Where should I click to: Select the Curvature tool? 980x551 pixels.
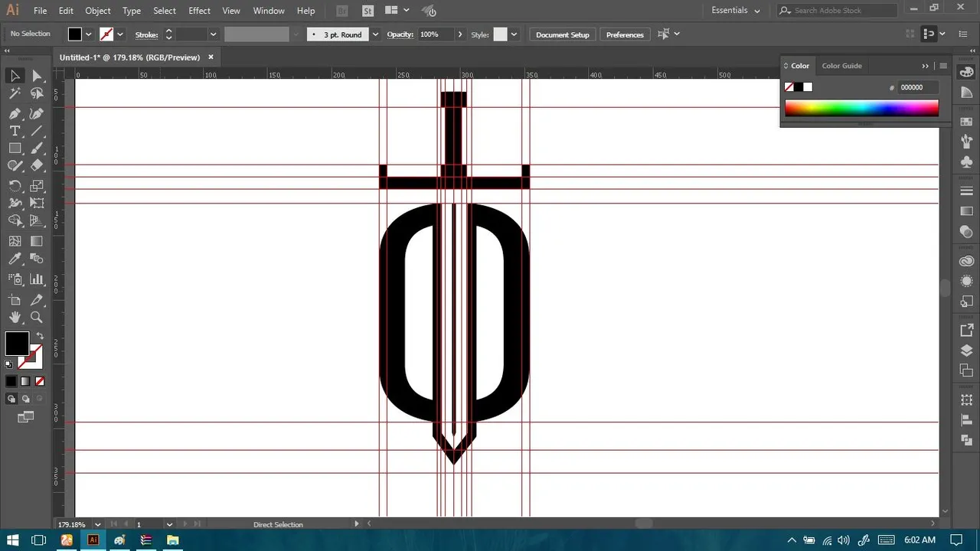point(37,113)
